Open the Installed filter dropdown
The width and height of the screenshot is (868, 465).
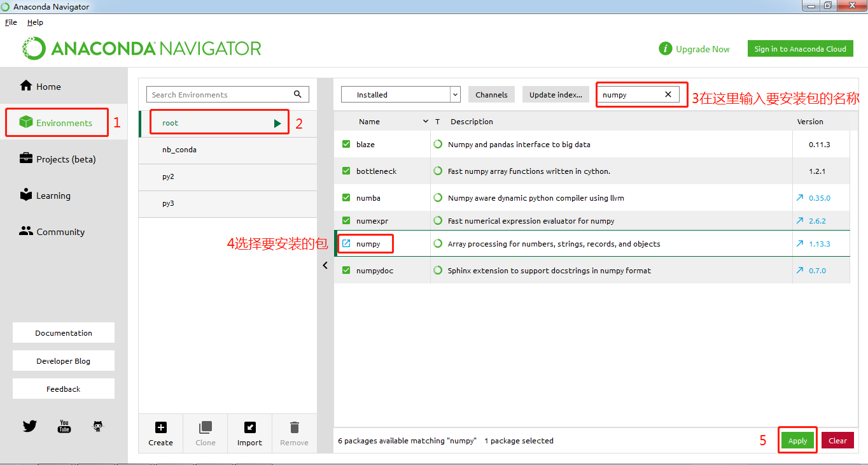(x=401, y=94)
